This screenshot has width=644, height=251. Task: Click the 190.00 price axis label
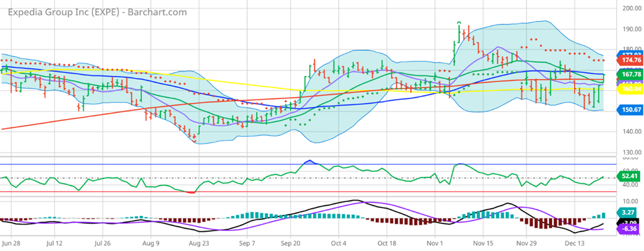coord(631,29)
